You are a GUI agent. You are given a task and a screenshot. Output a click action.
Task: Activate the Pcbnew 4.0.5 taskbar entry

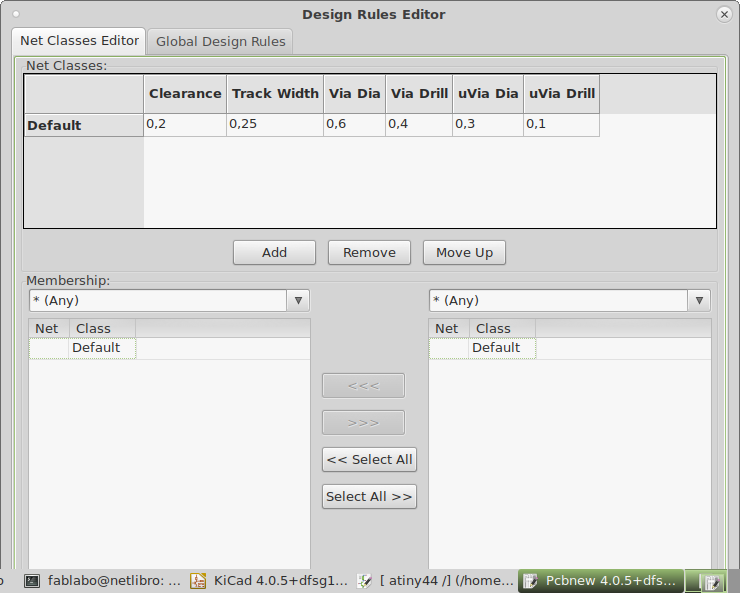(x=601, y=581)
